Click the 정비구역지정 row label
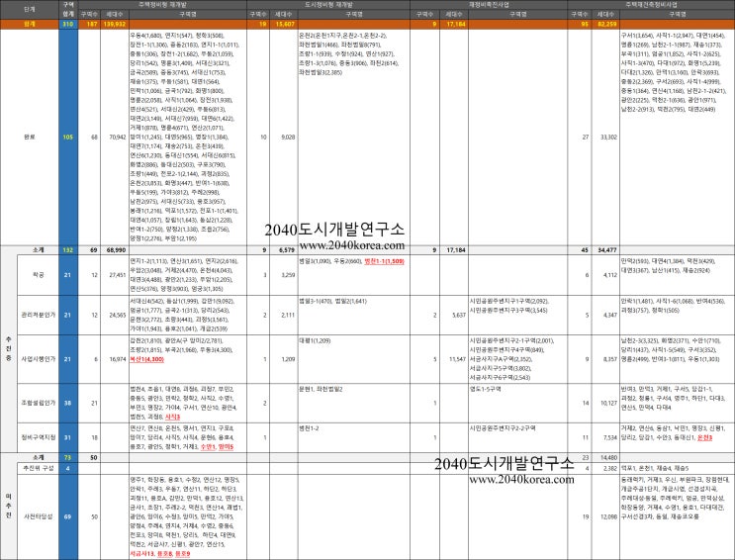The height and width of the screenshot is (560, 735). click(x=38, y=437)
